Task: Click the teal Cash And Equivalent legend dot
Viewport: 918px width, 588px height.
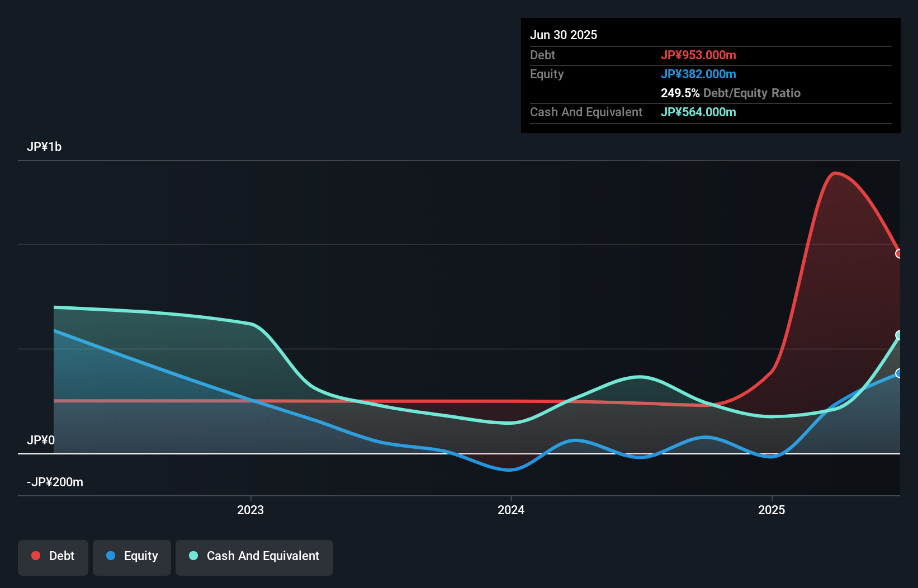Action: (193, 556)
